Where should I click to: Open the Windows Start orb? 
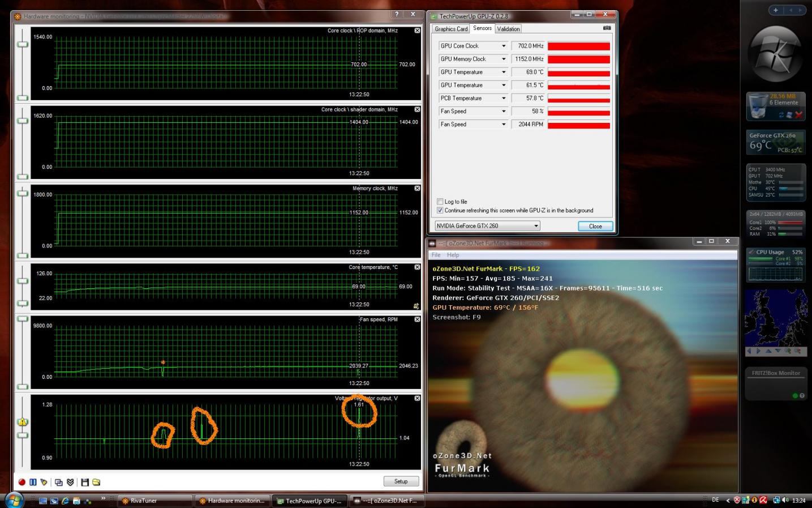15,500
